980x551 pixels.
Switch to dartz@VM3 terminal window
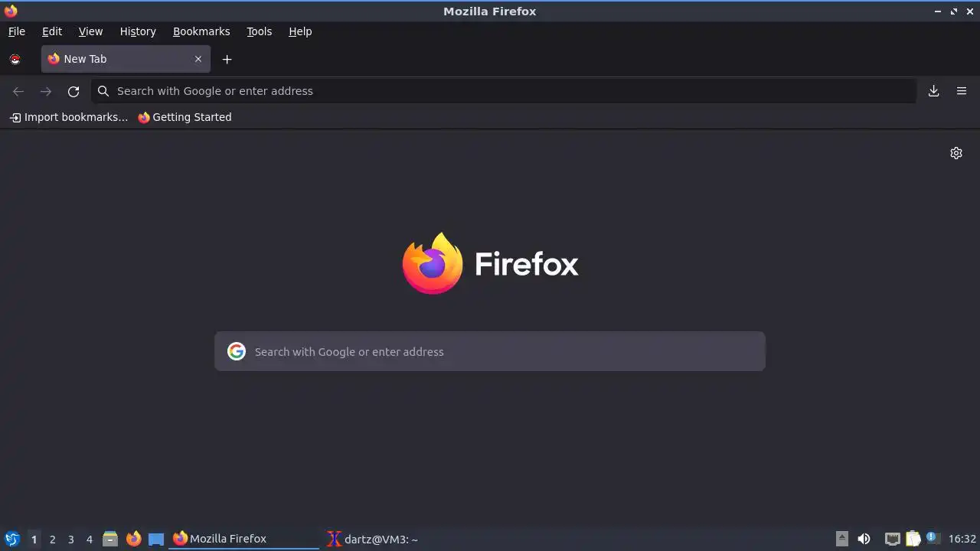tap(372, 539)
